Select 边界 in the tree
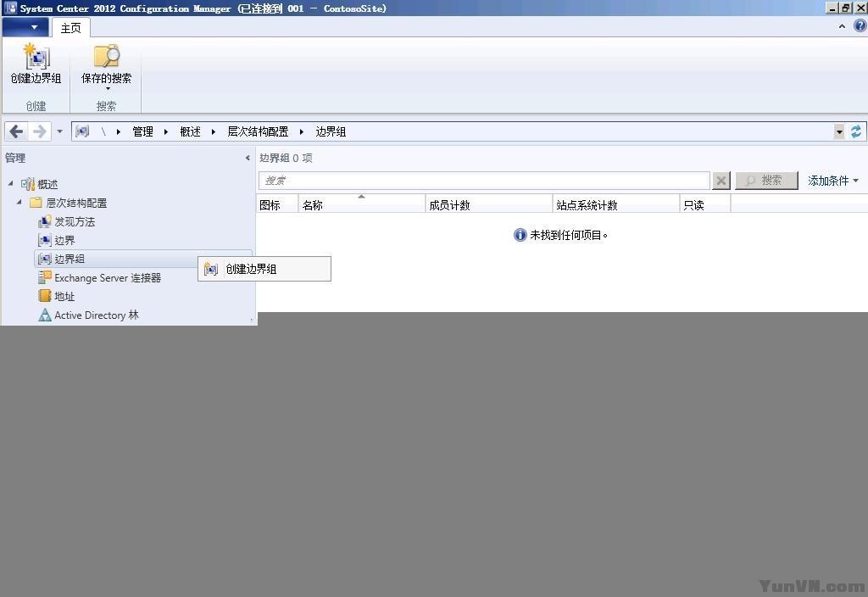Image resolution: width=868 pixels, height=597 pixels. tap(64, 240)
